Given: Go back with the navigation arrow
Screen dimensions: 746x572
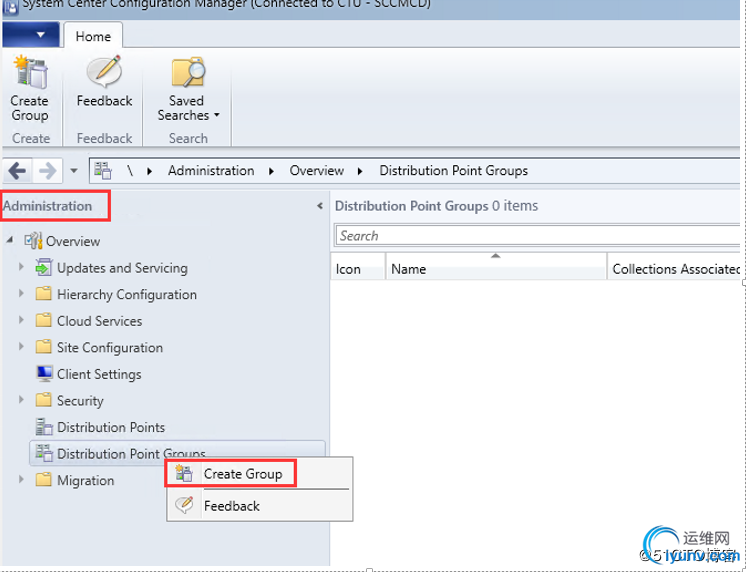Looking at the screenshot, I should [18, 170].
